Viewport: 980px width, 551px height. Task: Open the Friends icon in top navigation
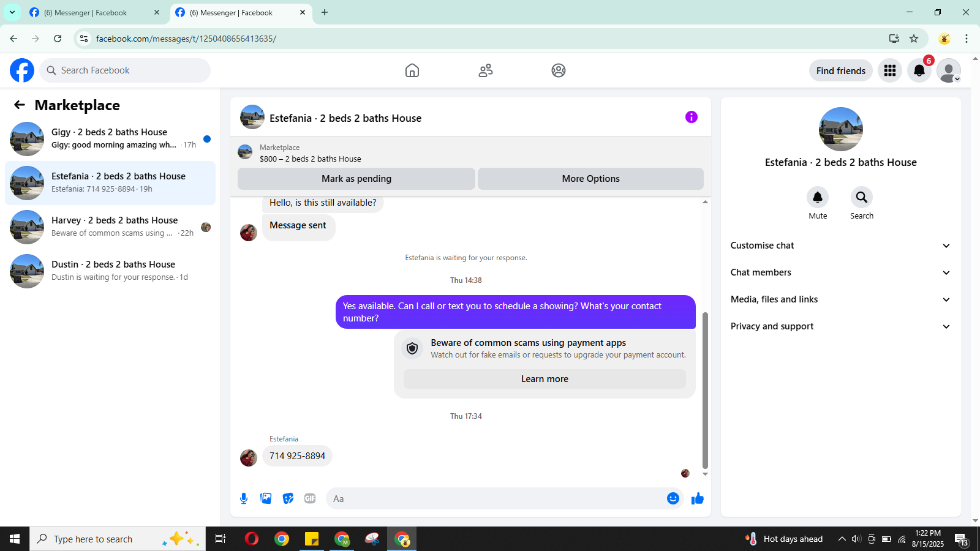[x=486, y=70]
